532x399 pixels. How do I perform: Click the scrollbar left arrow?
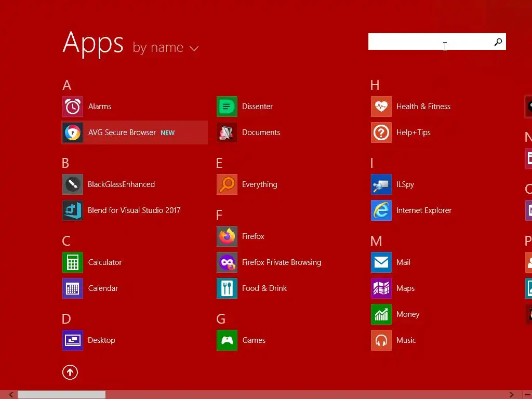[11, 395]
